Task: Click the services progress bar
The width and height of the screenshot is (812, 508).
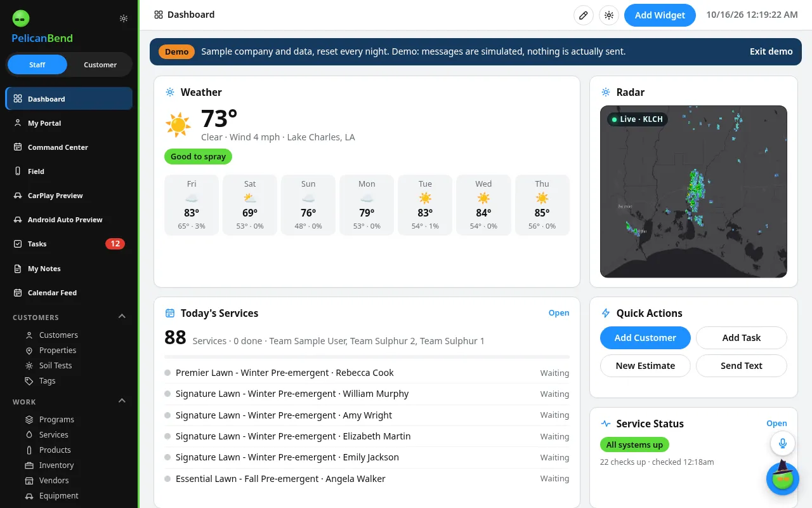Action: coord(367,357)
